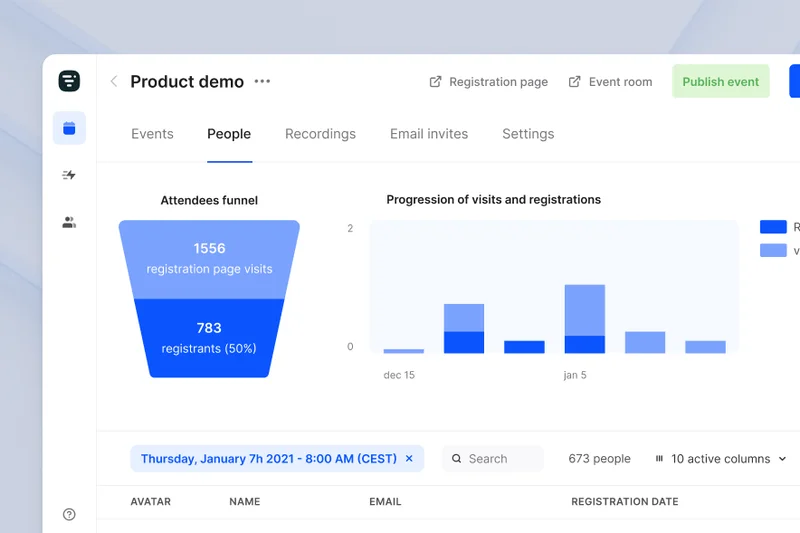Open the calendar events sidebar icon
Screen dimensions: 800x533
click(69, 128)
